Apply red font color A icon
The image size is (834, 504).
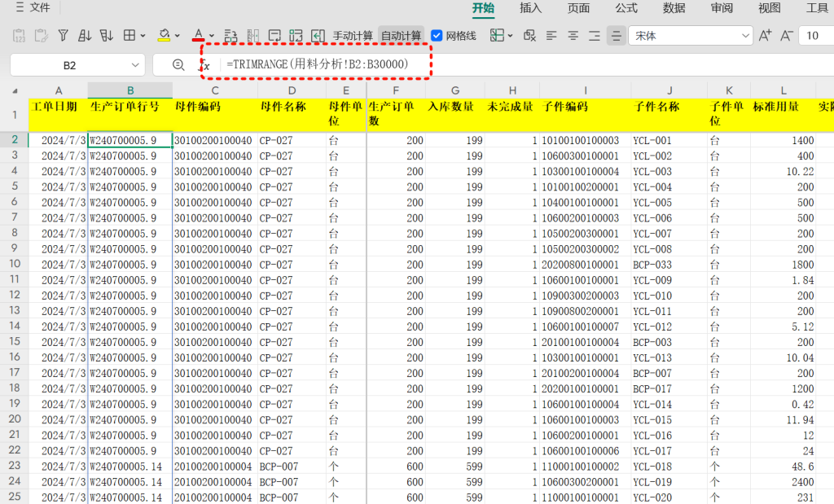199,36
